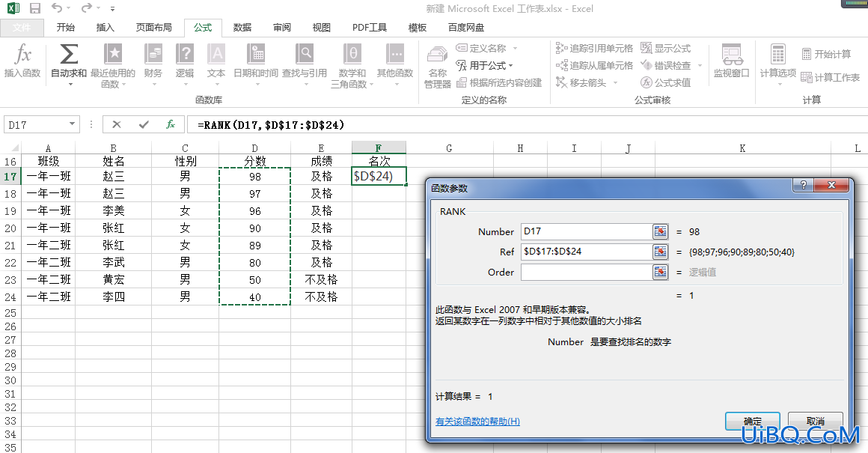Image resolution: width=868 pixels, height=453 pixels.
Task: Click in the Number input field
Action: (587, 231)
